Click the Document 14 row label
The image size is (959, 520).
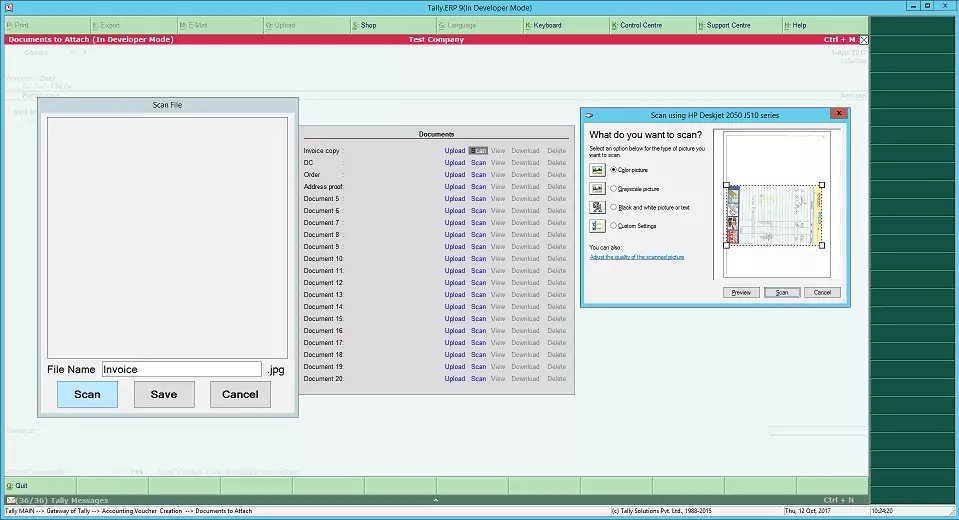coord(324,306)
